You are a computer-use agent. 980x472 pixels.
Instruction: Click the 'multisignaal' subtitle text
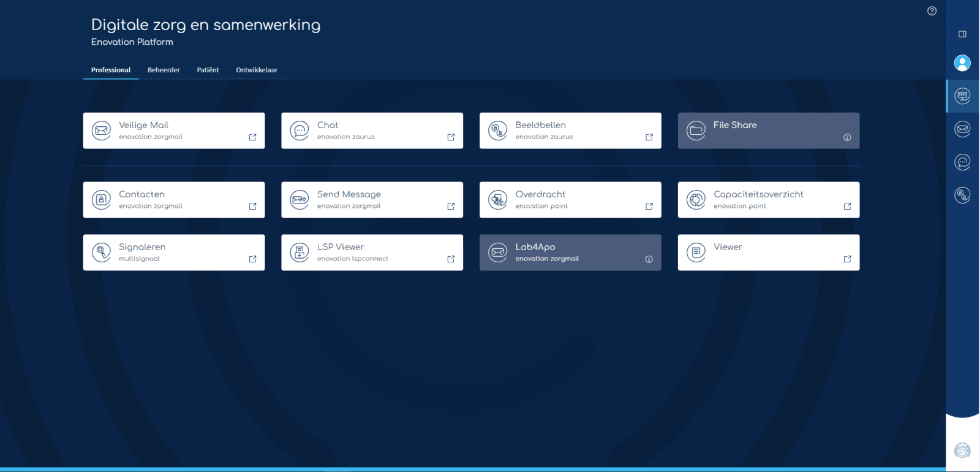[139, 259]
